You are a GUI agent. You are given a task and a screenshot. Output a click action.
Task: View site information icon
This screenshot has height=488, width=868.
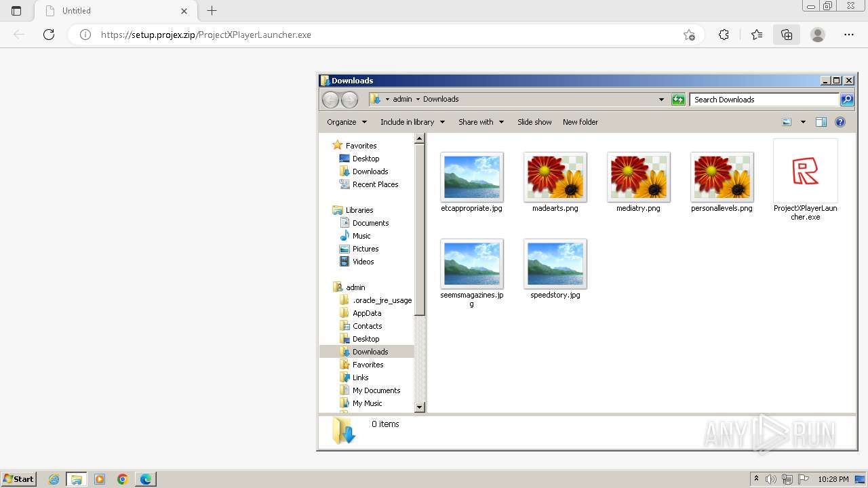click(85, 35)
